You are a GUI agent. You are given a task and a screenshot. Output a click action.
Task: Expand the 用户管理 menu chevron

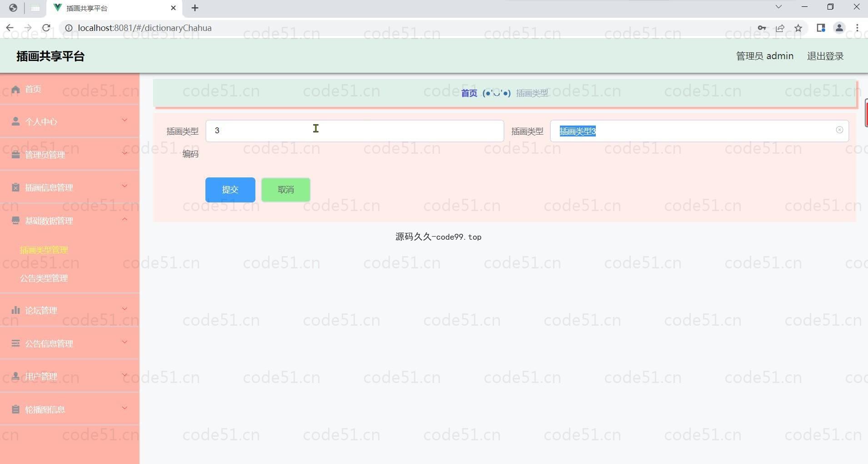coord(125,375)
